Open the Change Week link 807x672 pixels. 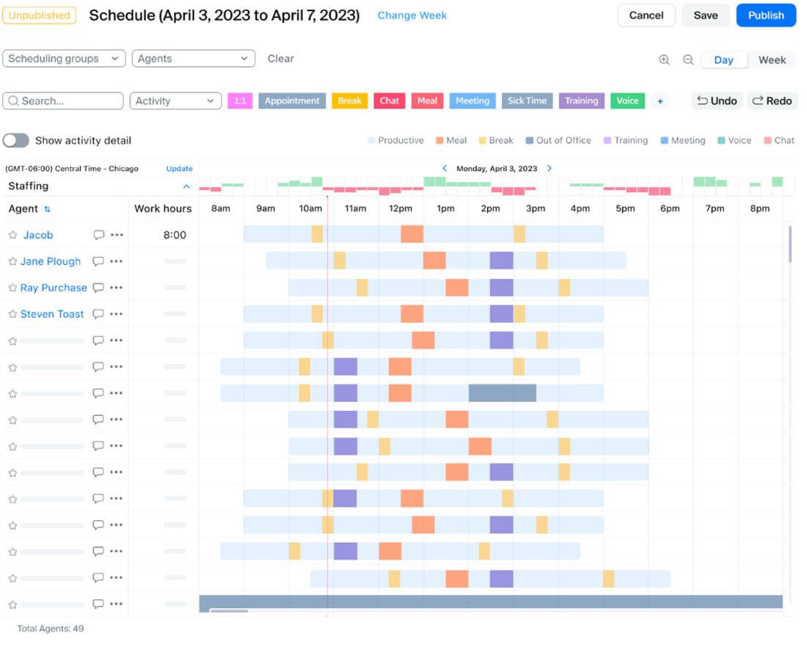coord(412,15)
